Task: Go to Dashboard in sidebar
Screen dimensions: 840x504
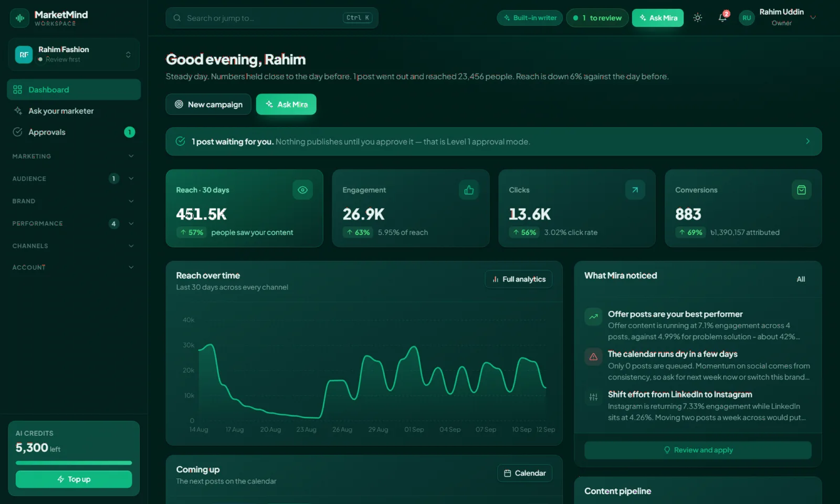Action: click(x=73, y=90)
